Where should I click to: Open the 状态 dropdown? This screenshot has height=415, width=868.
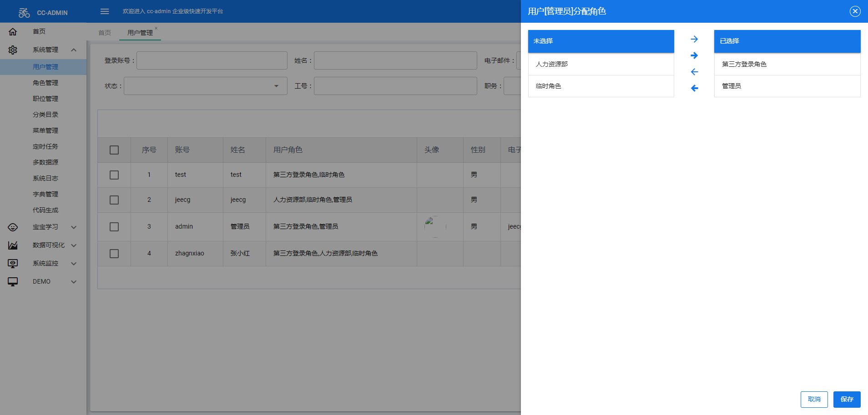[x=206, y=86]
